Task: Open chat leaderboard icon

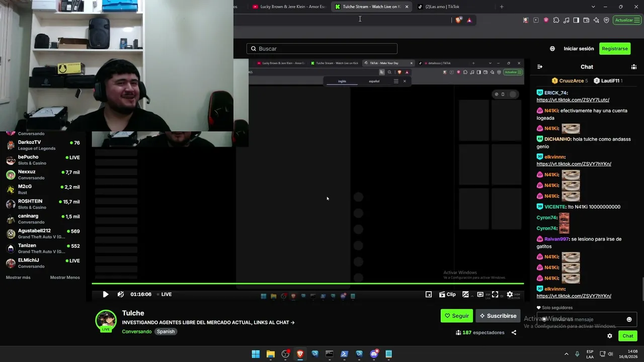Action: (634, 67)
